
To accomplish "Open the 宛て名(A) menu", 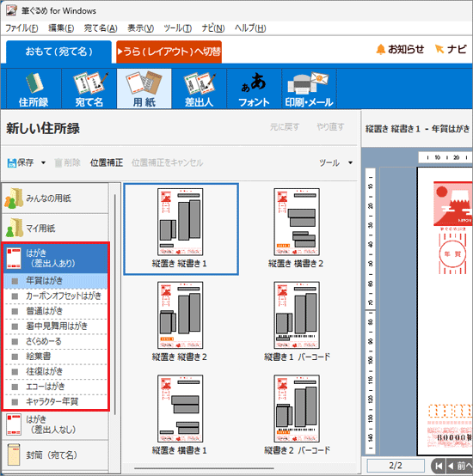I will [101, 28].
